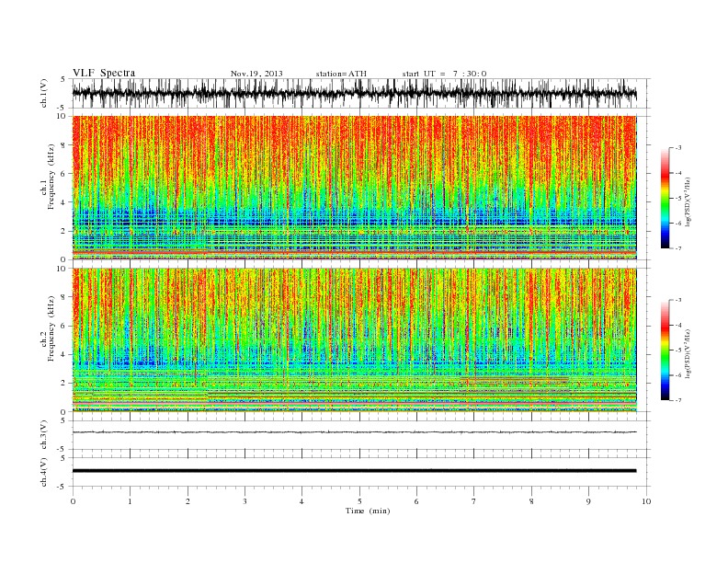Click the "-5" tick on ch.2 color bar

click(x=677, y=350)
